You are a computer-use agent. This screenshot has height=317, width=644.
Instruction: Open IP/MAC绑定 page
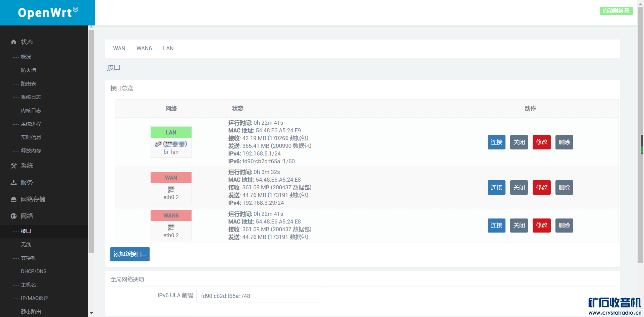pos(35,298)
